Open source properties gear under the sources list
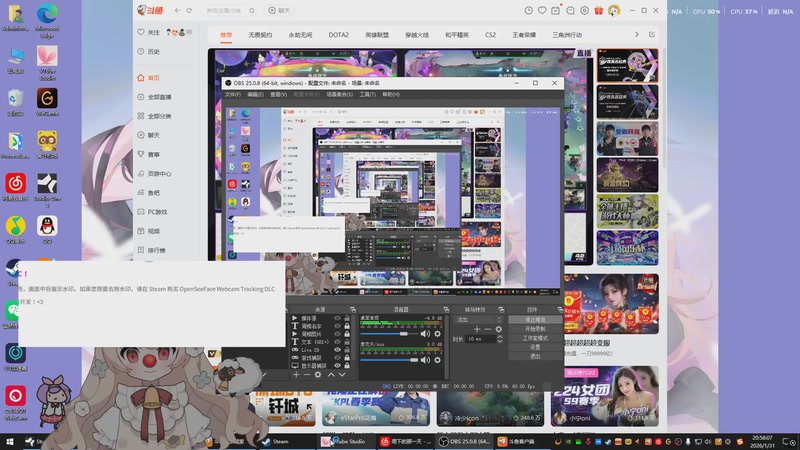 point(318,374)
